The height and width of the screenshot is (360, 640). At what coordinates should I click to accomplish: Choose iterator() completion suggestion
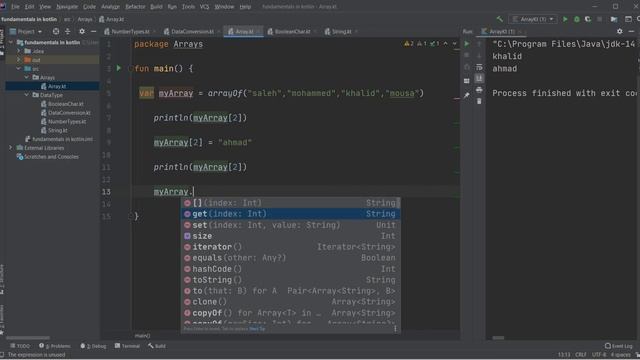(x=290, y=247)
